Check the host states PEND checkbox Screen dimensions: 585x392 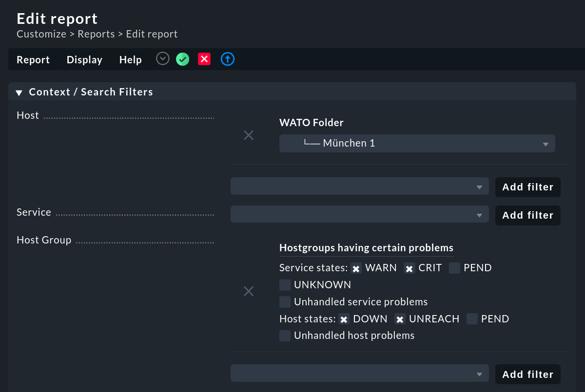(x=472, y=319)
